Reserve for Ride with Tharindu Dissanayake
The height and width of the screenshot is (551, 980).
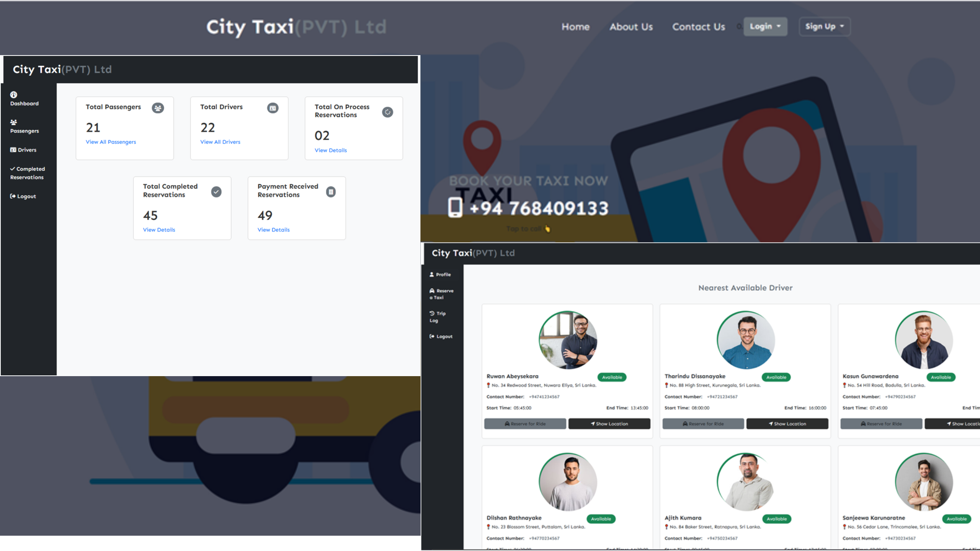pos(703,424)
